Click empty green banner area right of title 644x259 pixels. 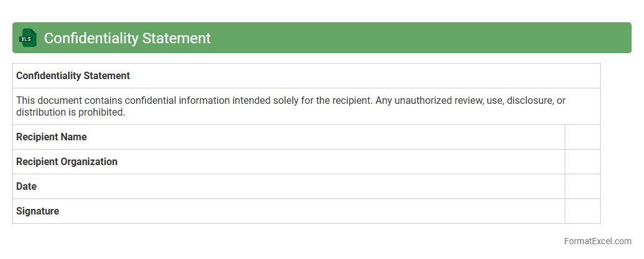click(421, 38)
